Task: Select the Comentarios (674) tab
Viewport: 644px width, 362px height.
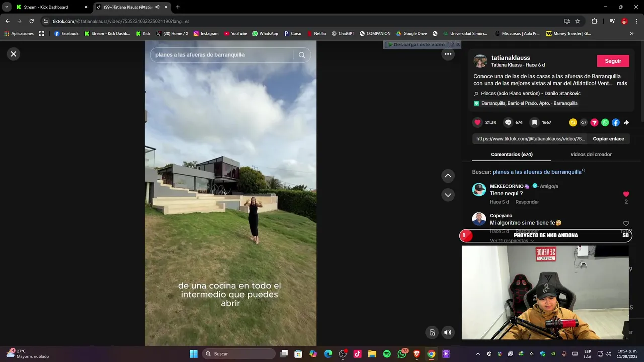Action: click(x=512, y=154)
